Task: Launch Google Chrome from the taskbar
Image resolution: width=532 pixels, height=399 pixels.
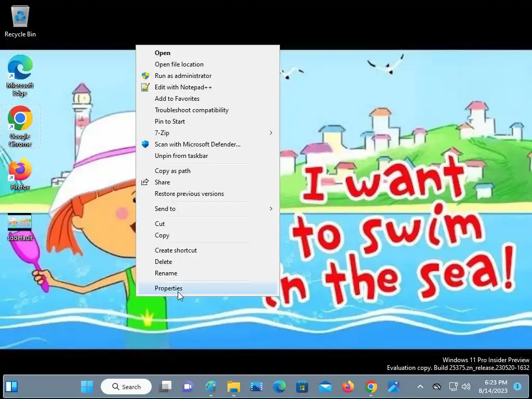Action: pos(371,387)
